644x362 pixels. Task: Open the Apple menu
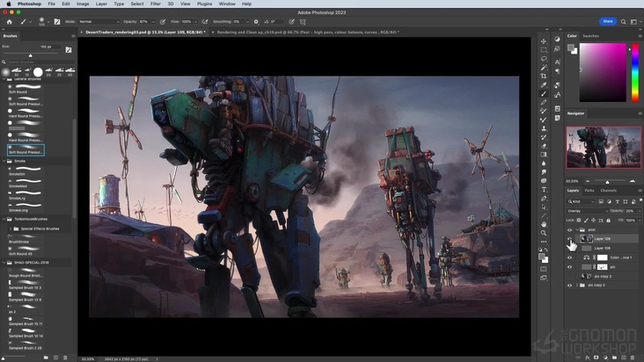tap(9, 4)
